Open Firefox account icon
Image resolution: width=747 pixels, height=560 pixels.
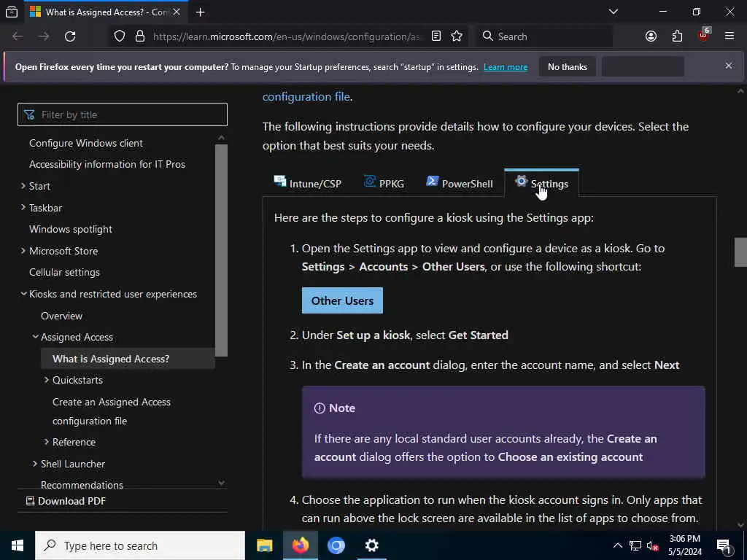tap(651, 36)
